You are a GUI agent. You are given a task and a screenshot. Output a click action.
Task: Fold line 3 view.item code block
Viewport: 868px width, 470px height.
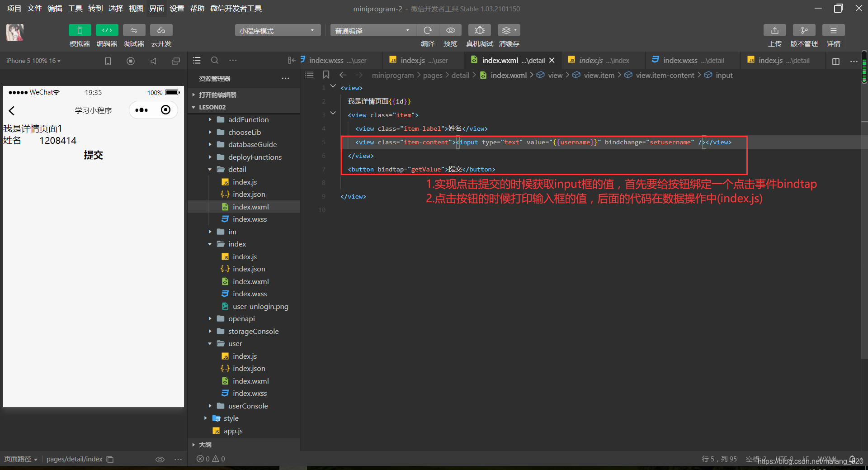[333, 113]
